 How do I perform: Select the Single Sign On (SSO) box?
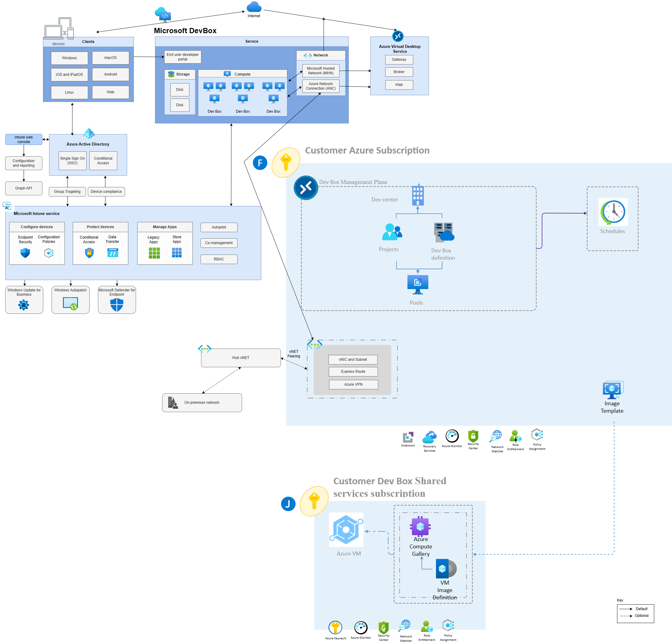[x=72, y=161]
